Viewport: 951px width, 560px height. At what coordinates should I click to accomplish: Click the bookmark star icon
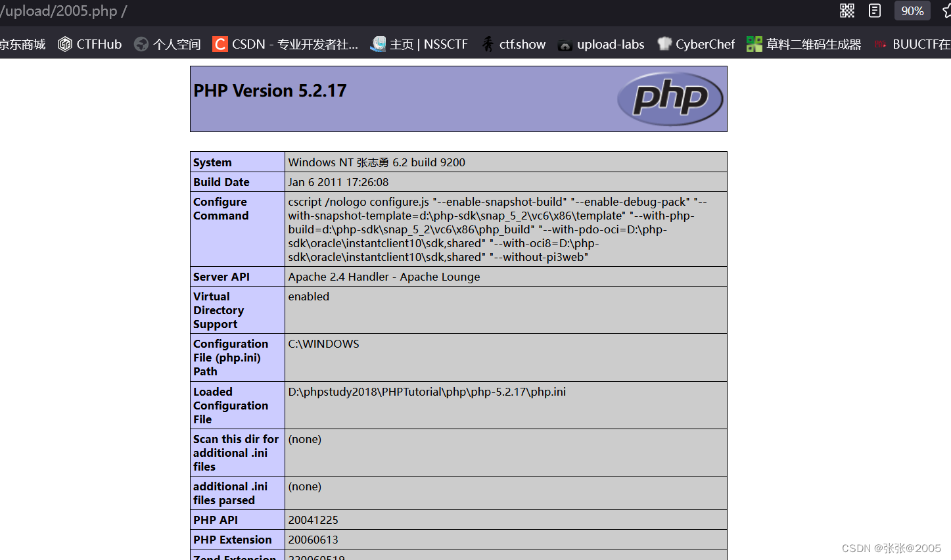pos(947,11)
